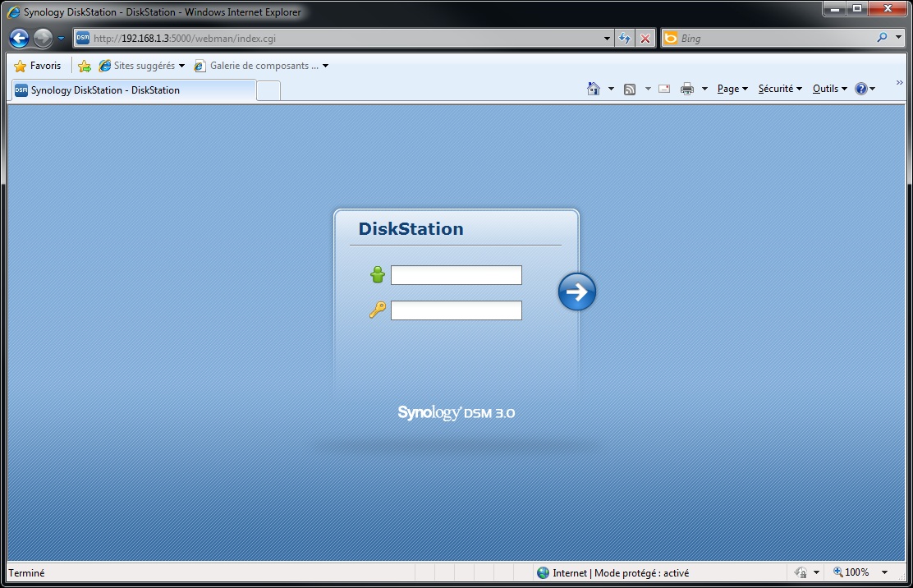The image size is (913, 588).
Task: Click the address bar URL field
Action: [343, 39]
